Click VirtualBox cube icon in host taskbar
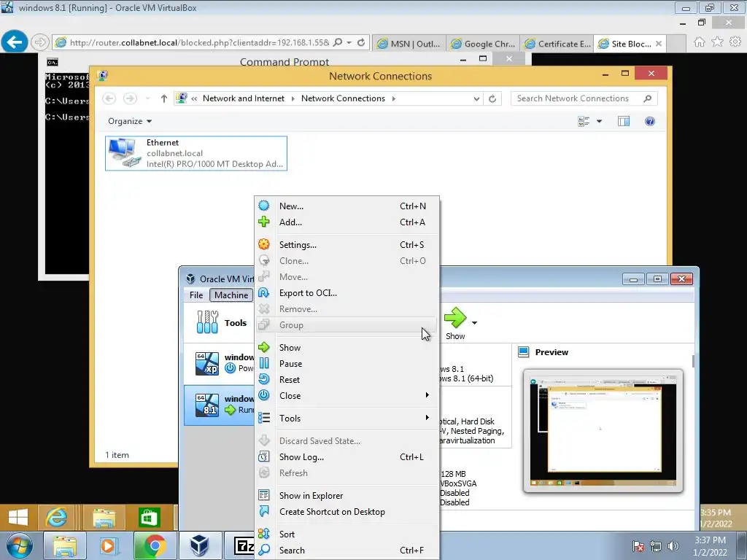Viewport: 747px width, 560px height. point(199,545)
